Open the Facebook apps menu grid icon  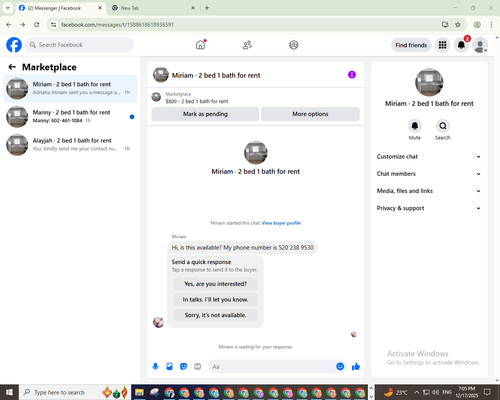pos(442,45)
